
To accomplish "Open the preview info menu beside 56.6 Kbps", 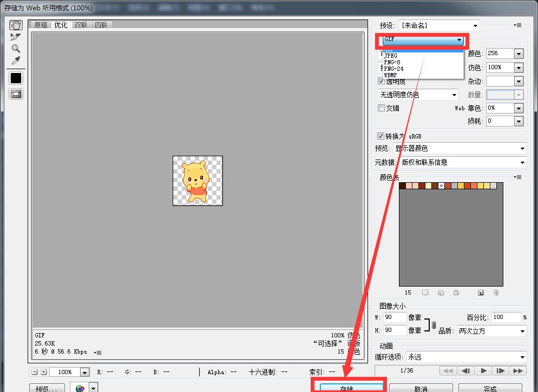I will [97, 352].
